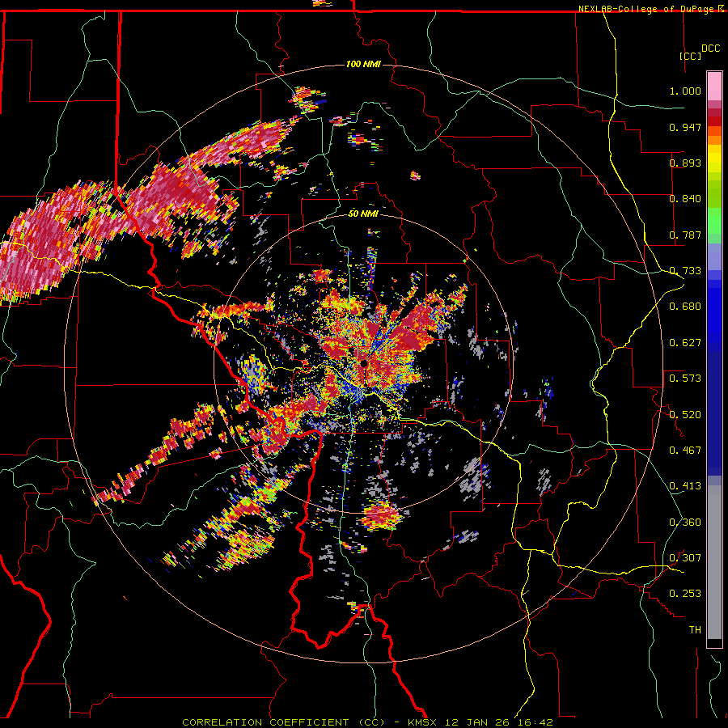728x728 pixels.
Task: Click the "CORRELATION COEFFICIENT (CC)" caption text
Action: (x=283, y=722)
